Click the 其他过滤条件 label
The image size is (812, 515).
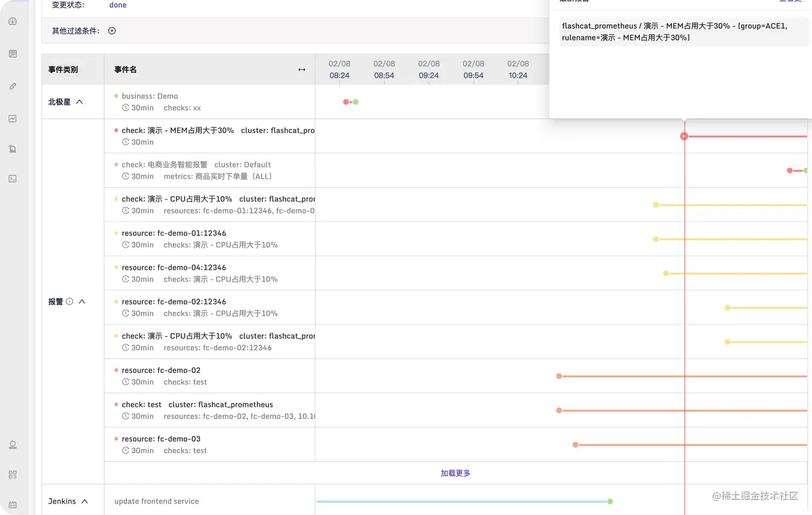(76, 31)
